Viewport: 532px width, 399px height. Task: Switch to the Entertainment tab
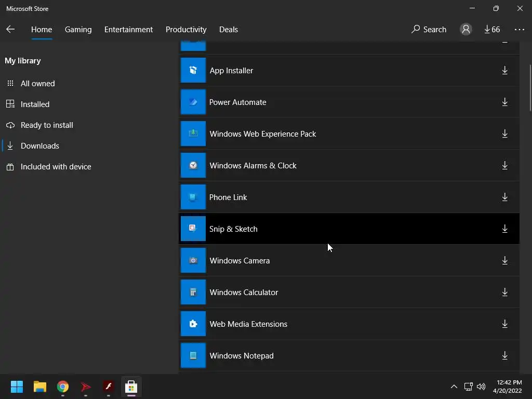[x=129, y=30]
